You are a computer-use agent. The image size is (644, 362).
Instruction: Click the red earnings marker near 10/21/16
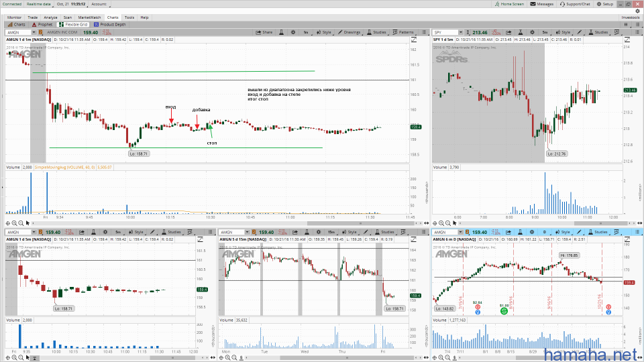(x=608, y=307)
